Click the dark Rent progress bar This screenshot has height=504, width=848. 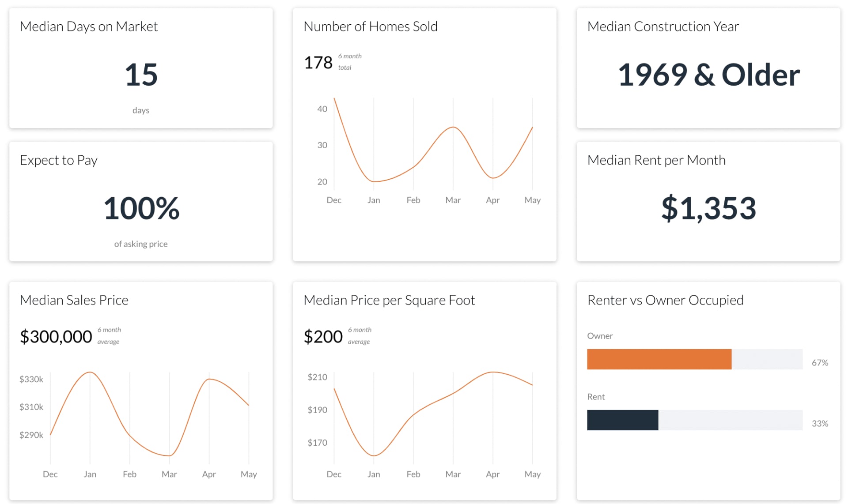[x=622, y=420]
